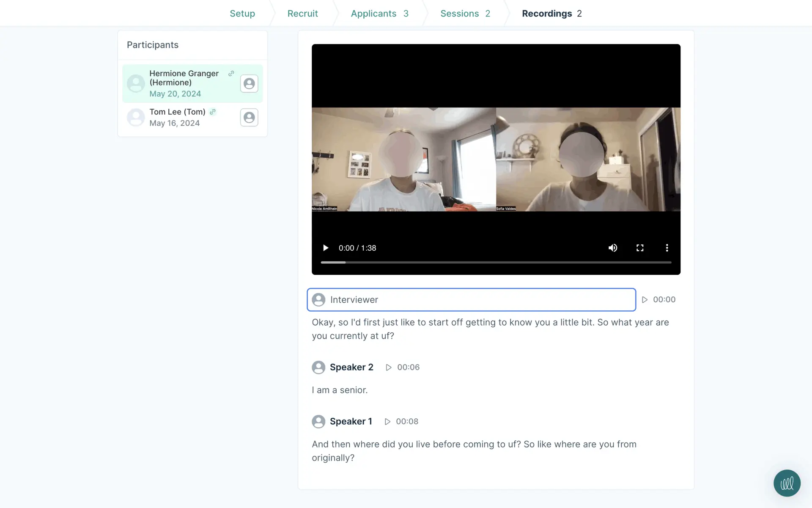Enter fullscreen video mode

click(x=640, y=248)
